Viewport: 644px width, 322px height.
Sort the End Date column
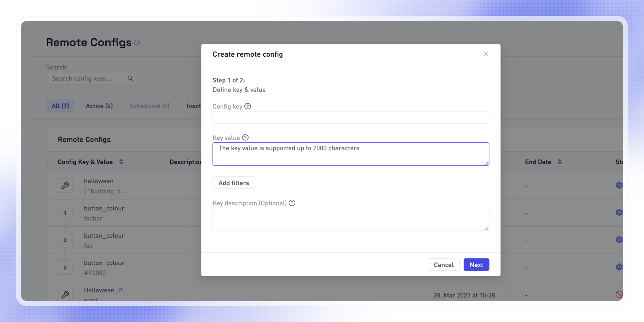(559, 162)
